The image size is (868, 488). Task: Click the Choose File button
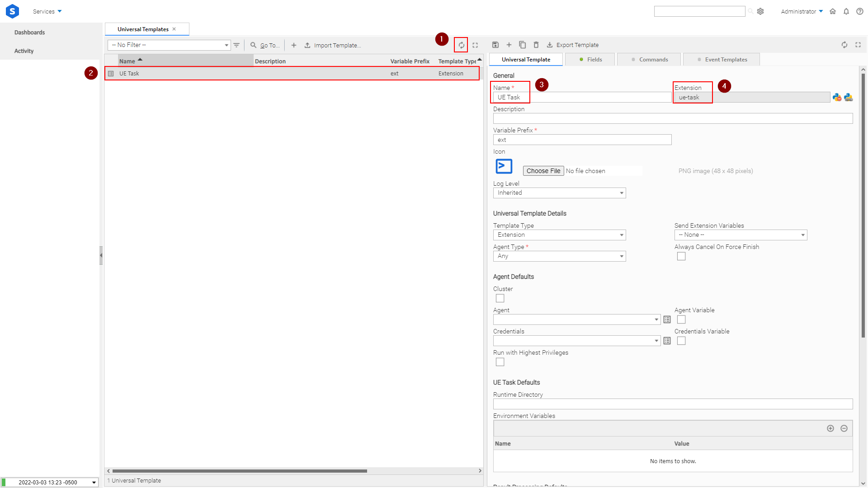click(543, 171)
